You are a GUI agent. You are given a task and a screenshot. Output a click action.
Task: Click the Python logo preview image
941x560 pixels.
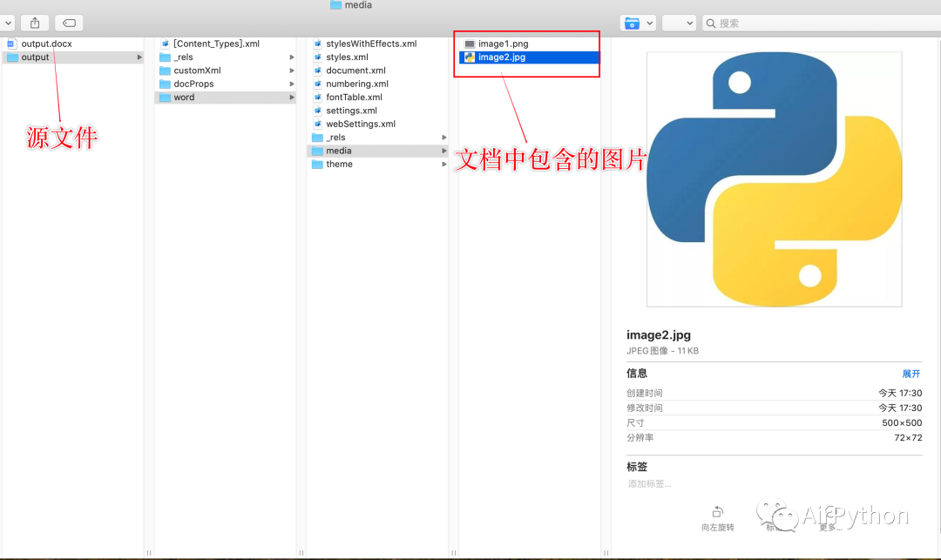[775, 179]
